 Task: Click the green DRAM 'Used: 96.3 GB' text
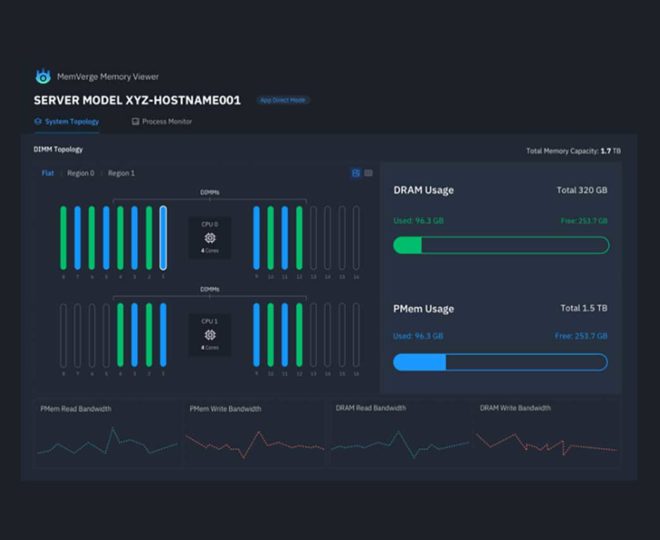click(418, 221)
